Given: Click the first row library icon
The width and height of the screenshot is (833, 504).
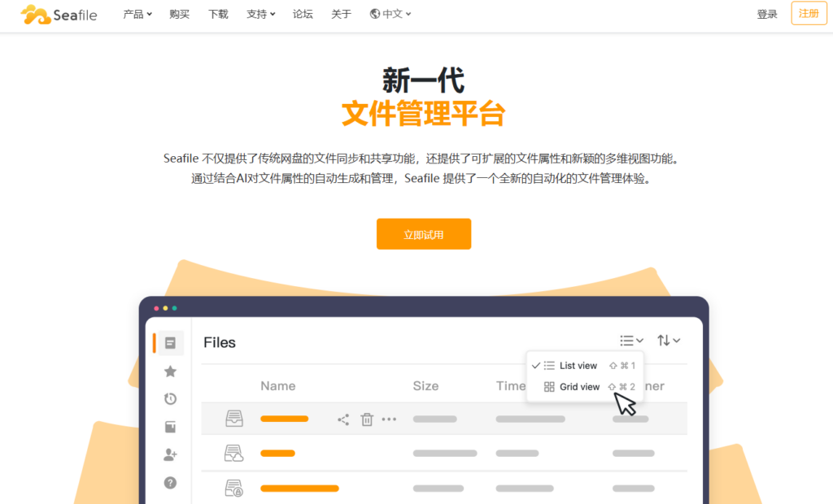Looking at the screenshot, I should pos(233,419).
